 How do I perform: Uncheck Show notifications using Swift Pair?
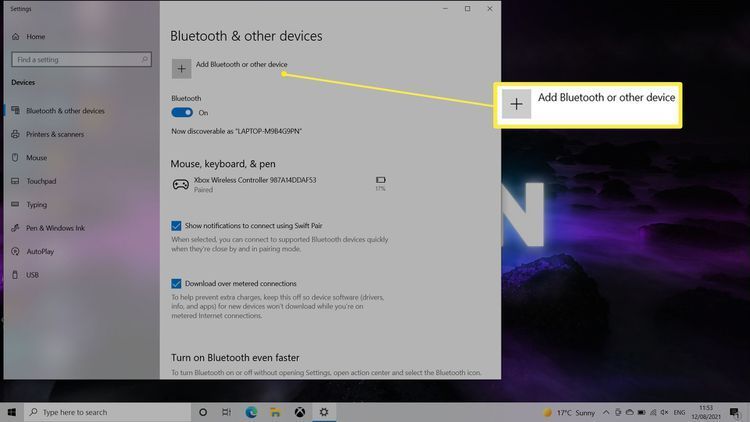pos(177,227)
